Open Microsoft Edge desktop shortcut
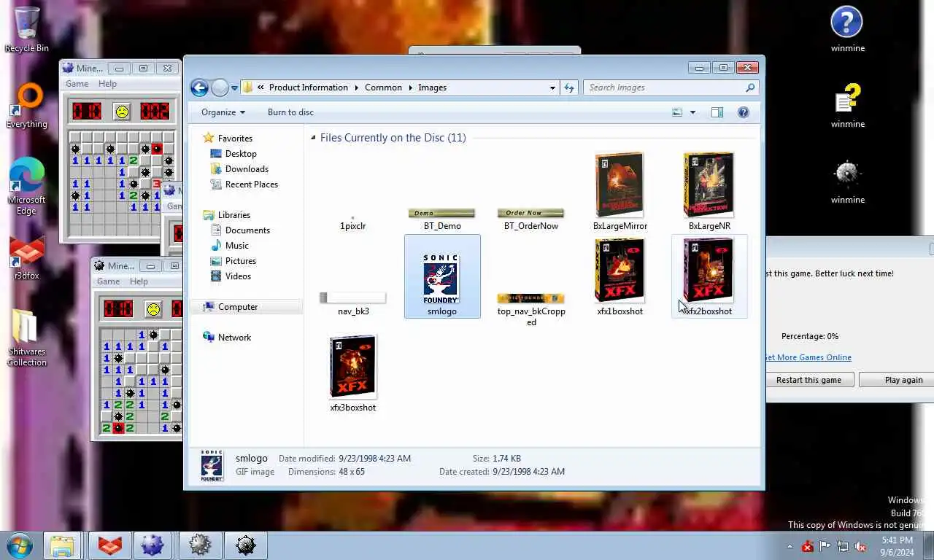This screenshot has width=934, height=560. [x=26, y=186]
